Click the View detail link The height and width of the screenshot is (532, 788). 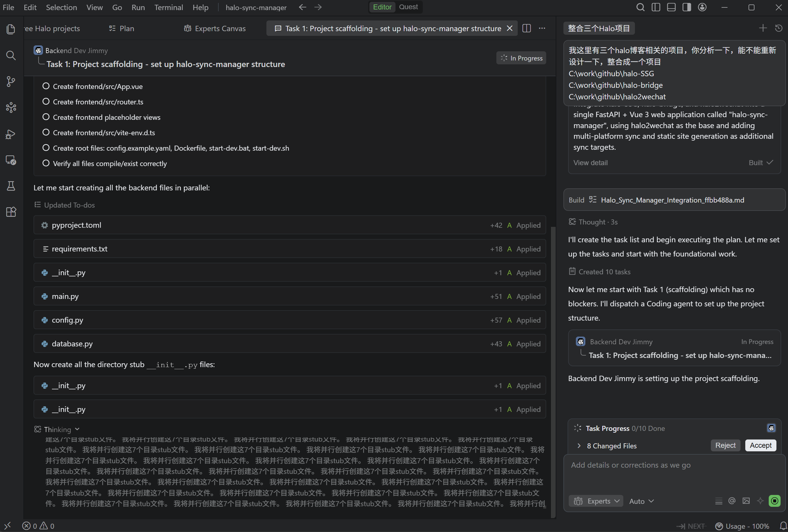[x=590, y=163]
